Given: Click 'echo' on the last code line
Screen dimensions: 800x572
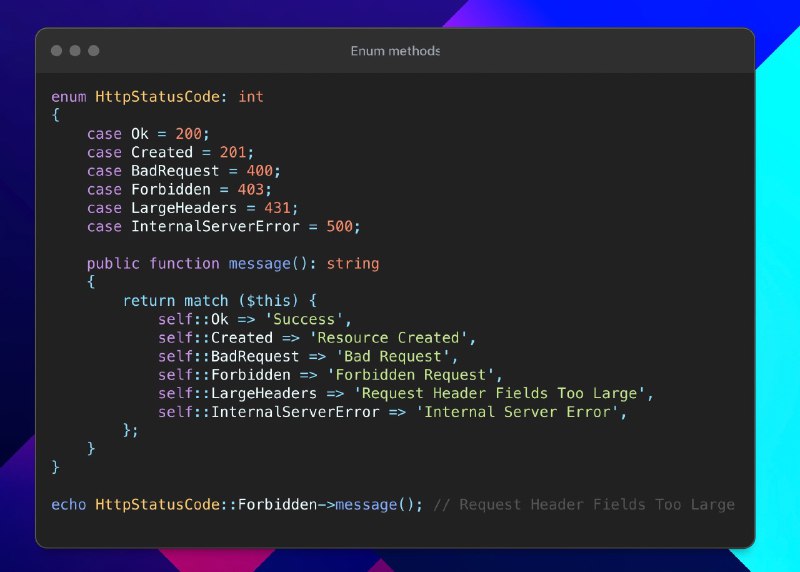Looking at the screenshot, I should [x=68, y=505].
